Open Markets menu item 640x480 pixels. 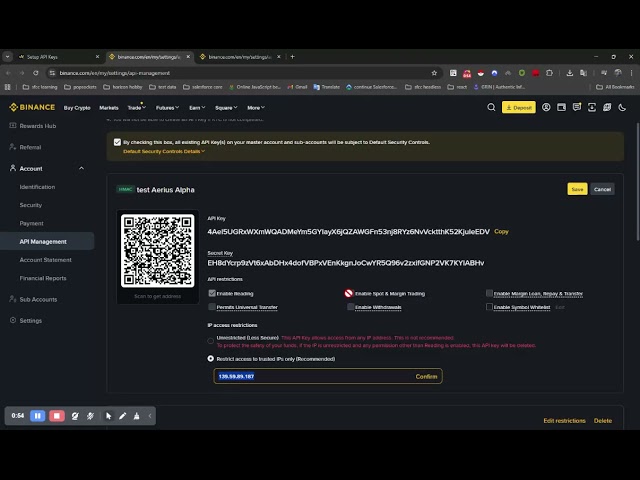point(109,108)
